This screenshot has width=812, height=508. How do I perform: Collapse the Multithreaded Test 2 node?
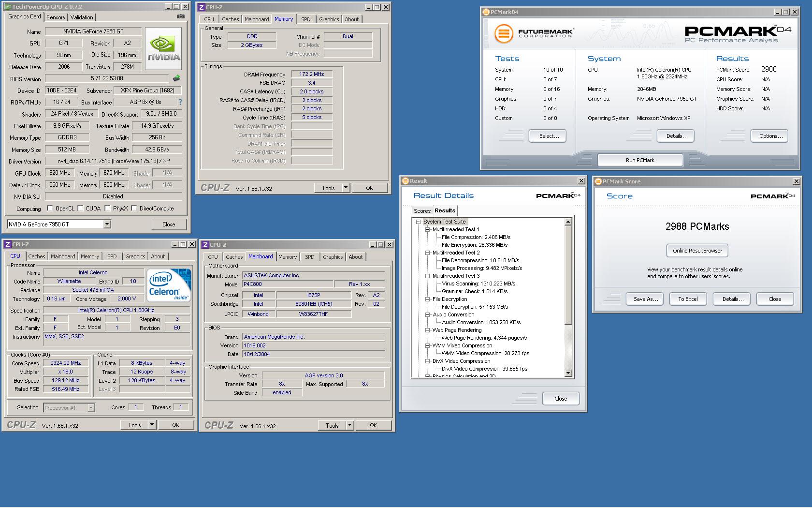tap(428, 253)
